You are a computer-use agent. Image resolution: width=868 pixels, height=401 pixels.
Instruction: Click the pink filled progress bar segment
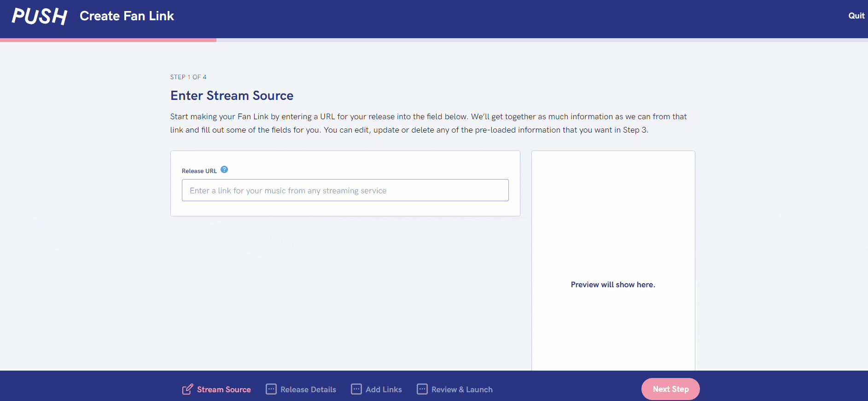108,40
